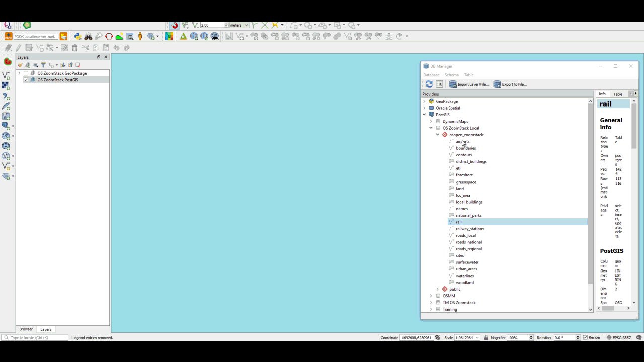Click the Manage Map Themes icon in Layers panel
644x362 pixels.
coord(36,65)
